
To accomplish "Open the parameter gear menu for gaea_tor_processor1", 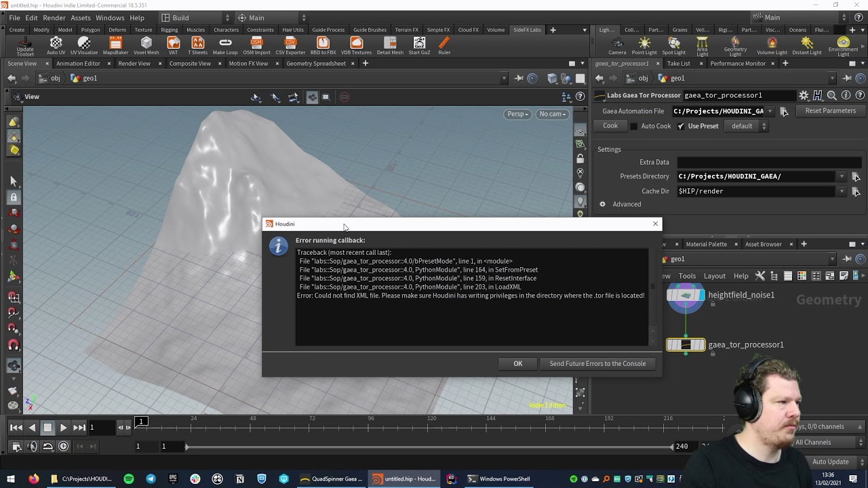I will (x=804, y=96).
